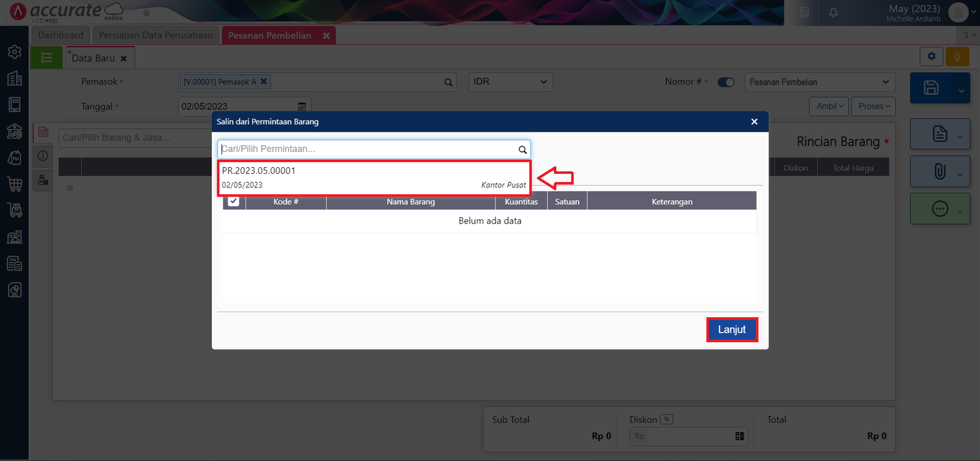980x461 pixels.
Task: Click the search magnifier in Cari/Pilih Permintaan
Action: tap(522, 149)
